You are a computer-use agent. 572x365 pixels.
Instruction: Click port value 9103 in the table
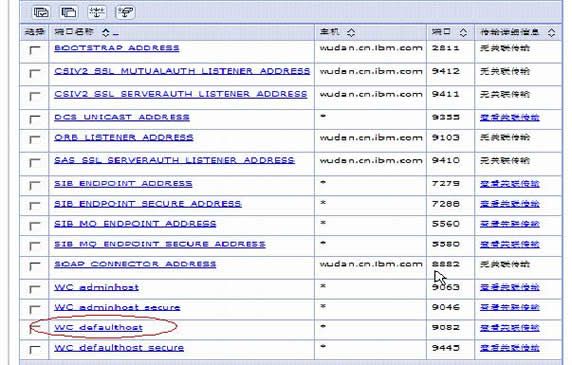click(445, 137)
